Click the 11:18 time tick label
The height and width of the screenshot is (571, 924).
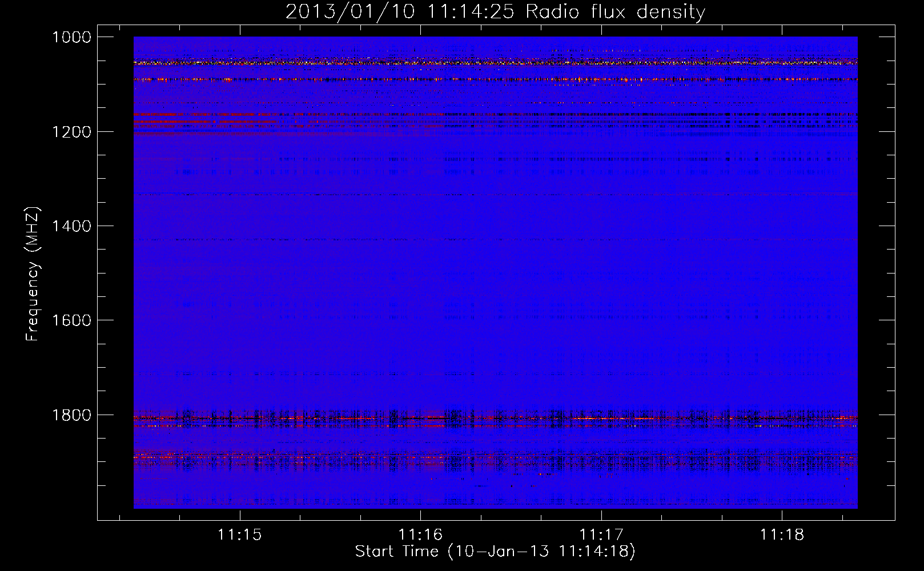(x=781, y=534)
